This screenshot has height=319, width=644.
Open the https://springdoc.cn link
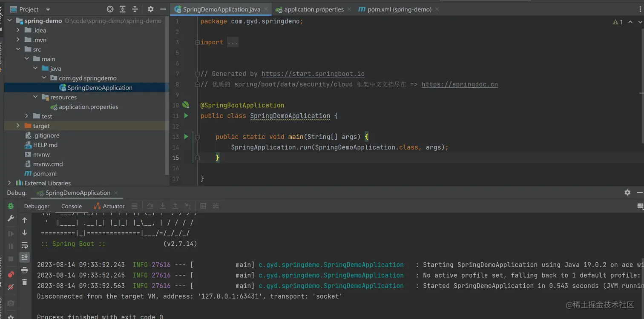(460, 84)
